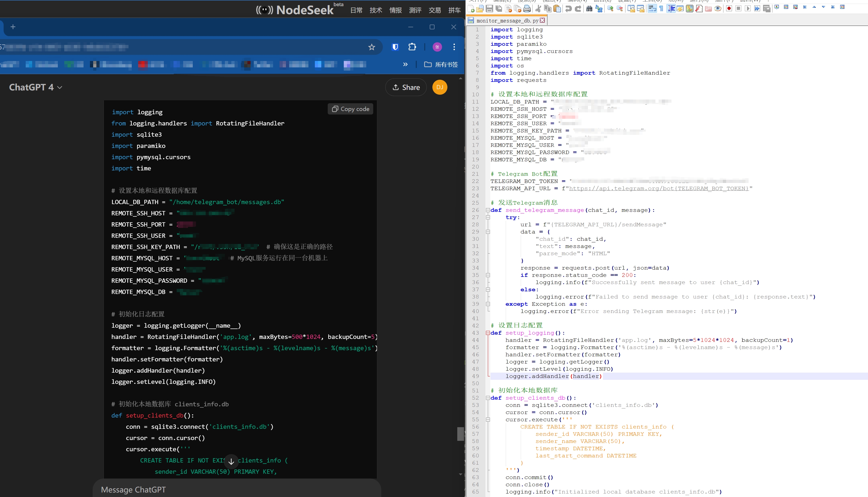Open the user-defined language icon
Image resolution: width=868 pixels, height=497 pixels.
(680, 9)
